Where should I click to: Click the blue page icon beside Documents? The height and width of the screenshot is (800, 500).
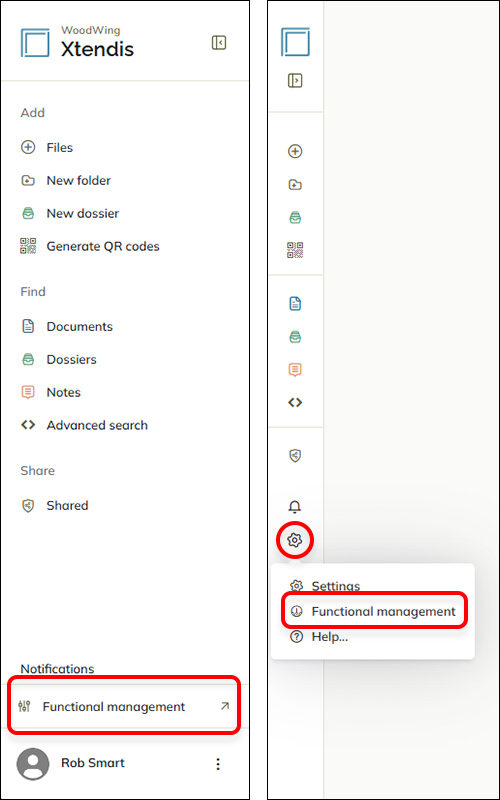tap(28, 326)
